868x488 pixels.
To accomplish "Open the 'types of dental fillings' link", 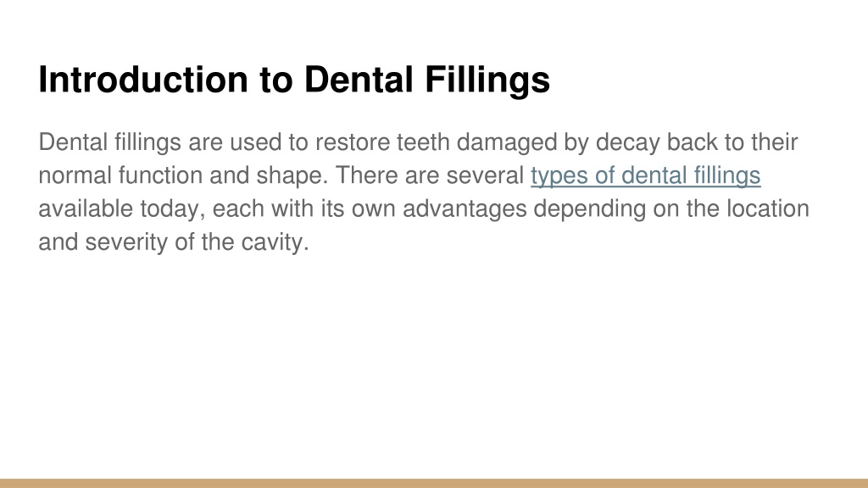I will click(645, 176).
